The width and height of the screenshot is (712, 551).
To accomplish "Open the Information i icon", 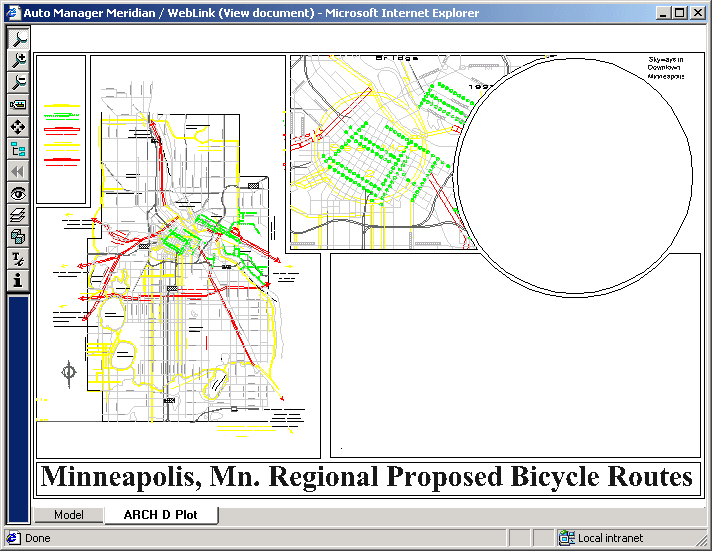I will [18, 281].
